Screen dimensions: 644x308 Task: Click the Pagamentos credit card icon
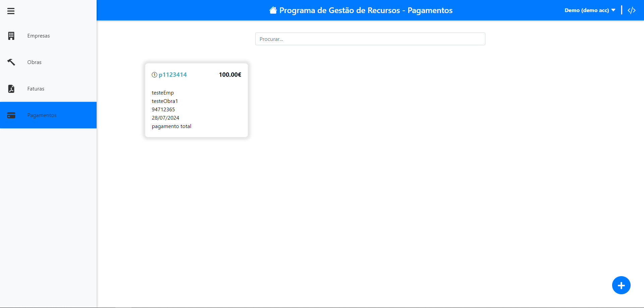point(11,115)
